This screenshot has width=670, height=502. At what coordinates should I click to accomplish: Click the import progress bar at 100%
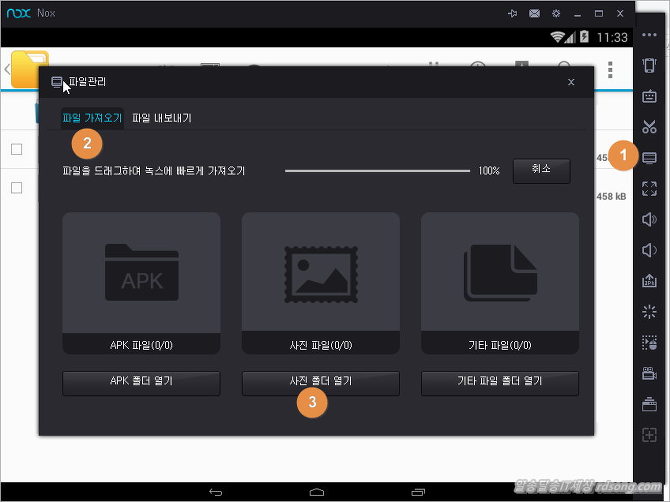point(377,171)
